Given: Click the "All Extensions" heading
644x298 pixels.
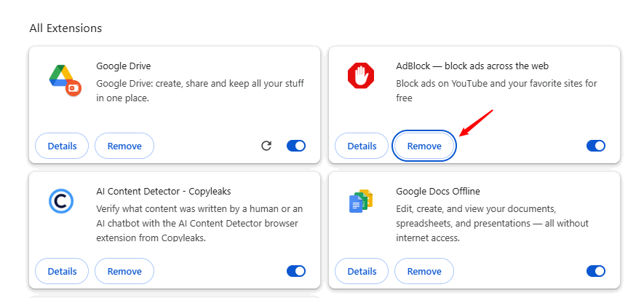Looking at the screenshot, I should click(x=65, y=28).
